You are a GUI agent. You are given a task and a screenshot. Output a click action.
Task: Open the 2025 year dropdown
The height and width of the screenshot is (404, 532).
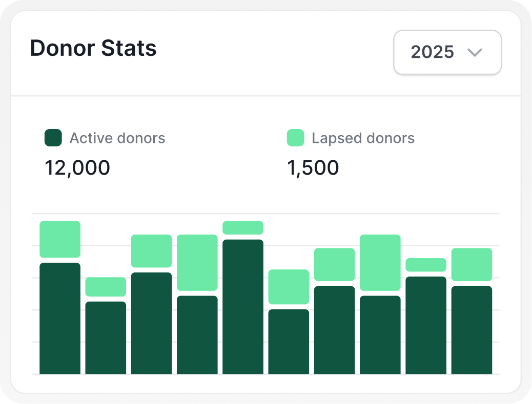point(447,53)
